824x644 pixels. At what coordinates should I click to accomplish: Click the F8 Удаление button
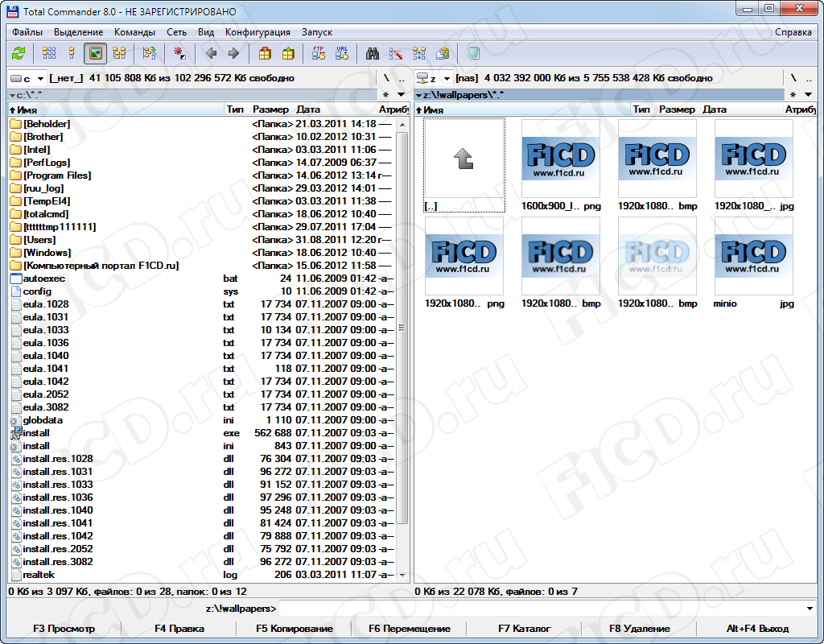640,629
